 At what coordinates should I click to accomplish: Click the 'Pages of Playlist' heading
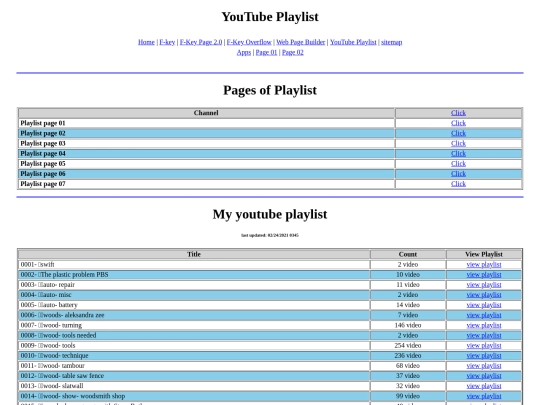tap(270, 90)
